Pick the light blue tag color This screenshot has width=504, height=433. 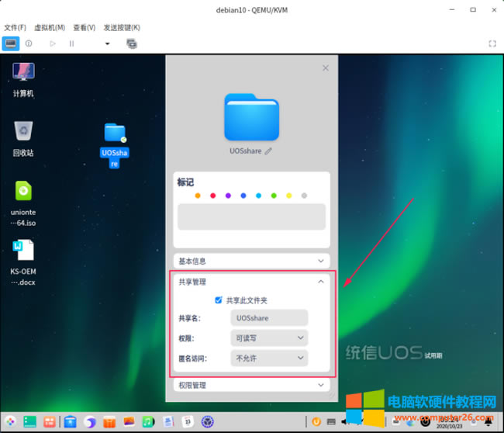258,196
